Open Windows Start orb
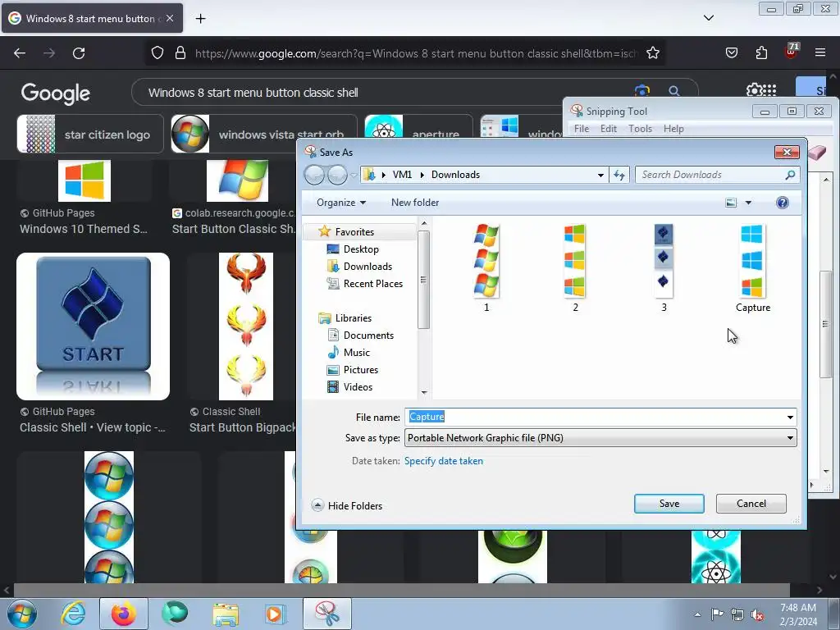 coord(21,614)
